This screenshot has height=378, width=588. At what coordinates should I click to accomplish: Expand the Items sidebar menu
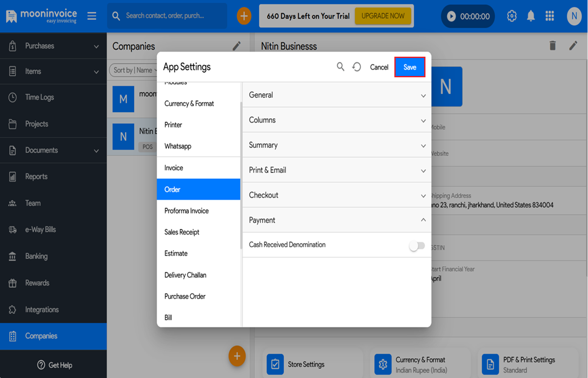tap(53, 71)
